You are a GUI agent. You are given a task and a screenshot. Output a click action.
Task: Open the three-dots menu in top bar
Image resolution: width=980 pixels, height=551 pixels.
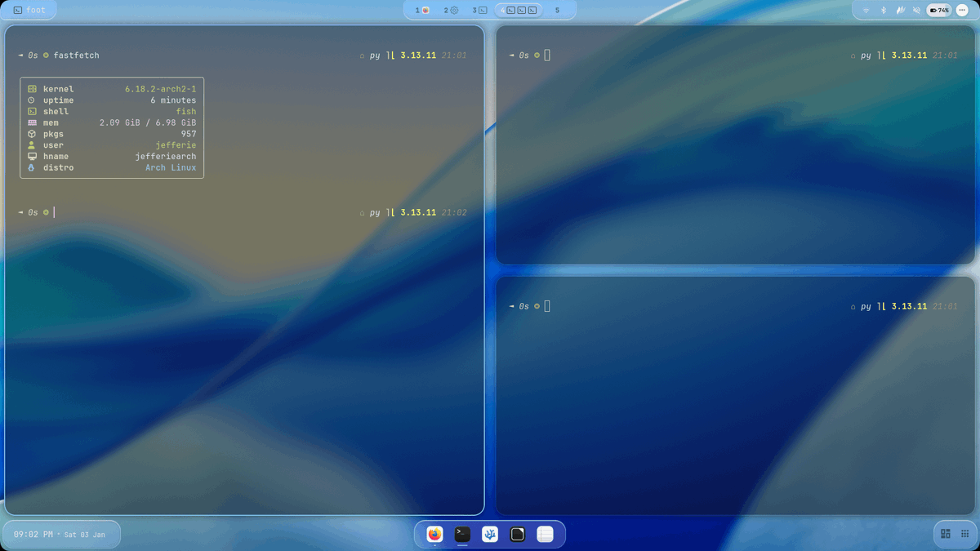(962, 11)
